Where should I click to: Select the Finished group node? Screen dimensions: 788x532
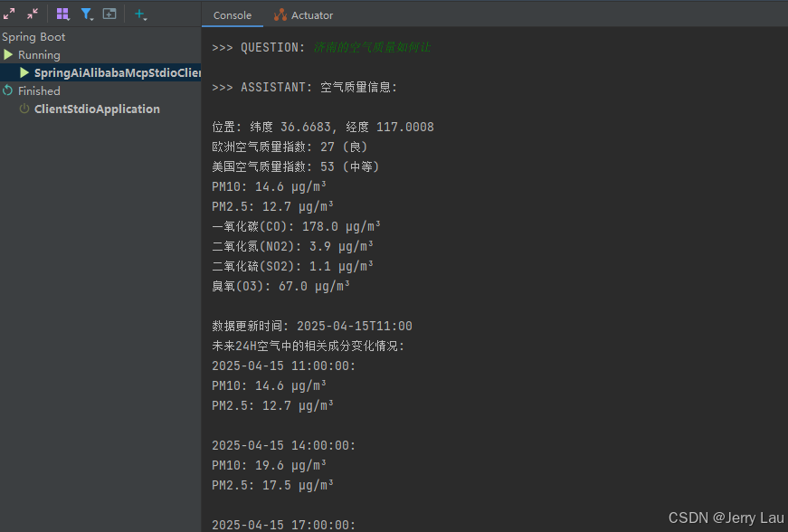tap(39, 90)
